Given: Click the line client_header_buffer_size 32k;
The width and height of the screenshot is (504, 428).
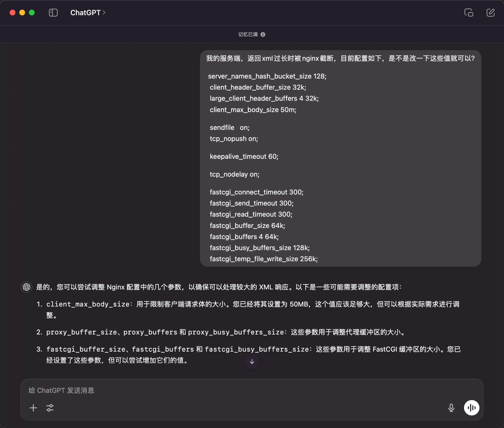Looking at the screenshot, I should [x=258, y=87].
